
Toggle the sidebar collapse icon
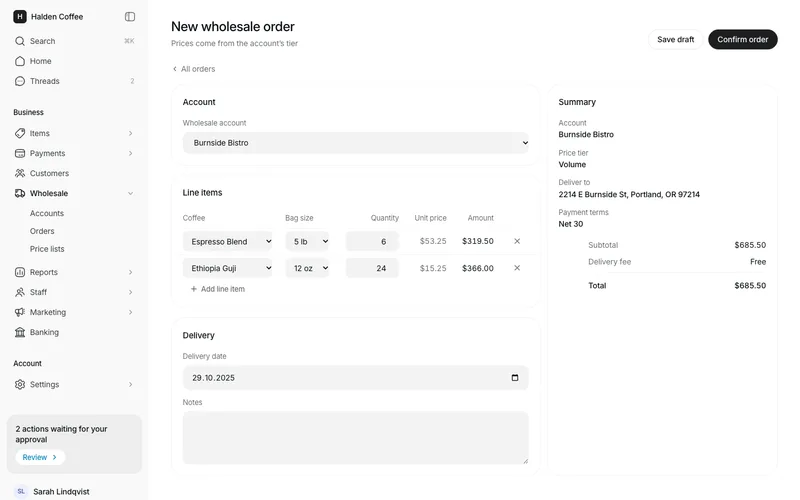pos(130,17)
